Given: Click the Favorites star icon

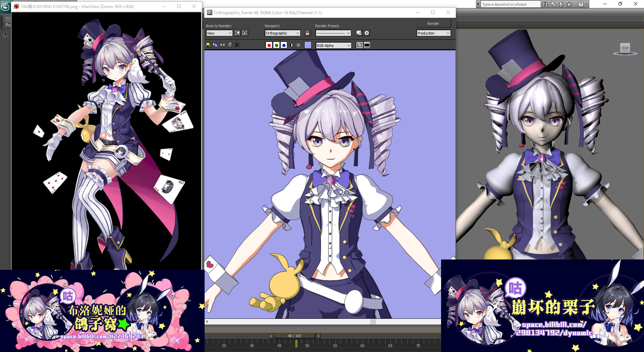Looking at the screenshot, I should pos(569,4).
